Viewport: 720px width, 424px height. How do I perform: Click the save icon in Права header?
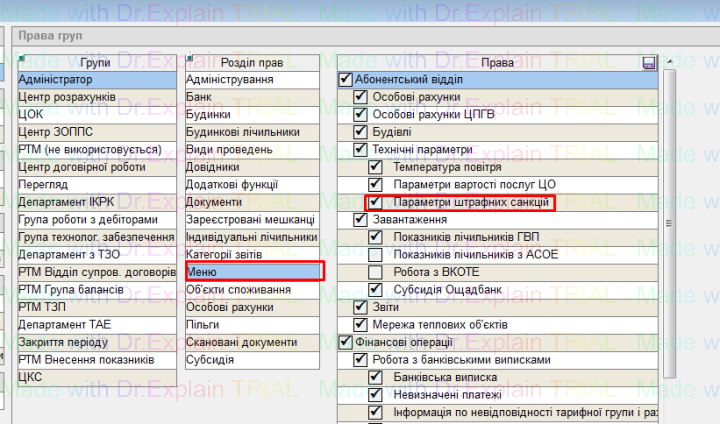[649, 63]
